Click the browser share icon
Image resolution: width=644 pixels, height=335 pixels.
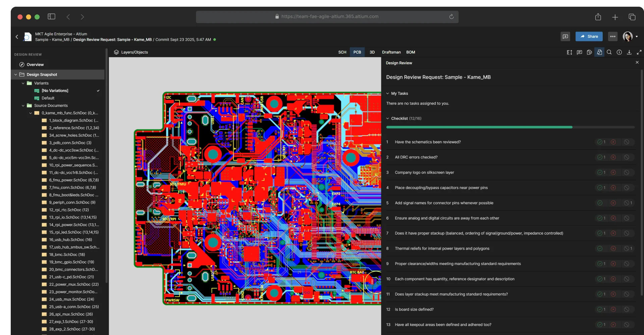pyautogui.click(x=598, y=17)
